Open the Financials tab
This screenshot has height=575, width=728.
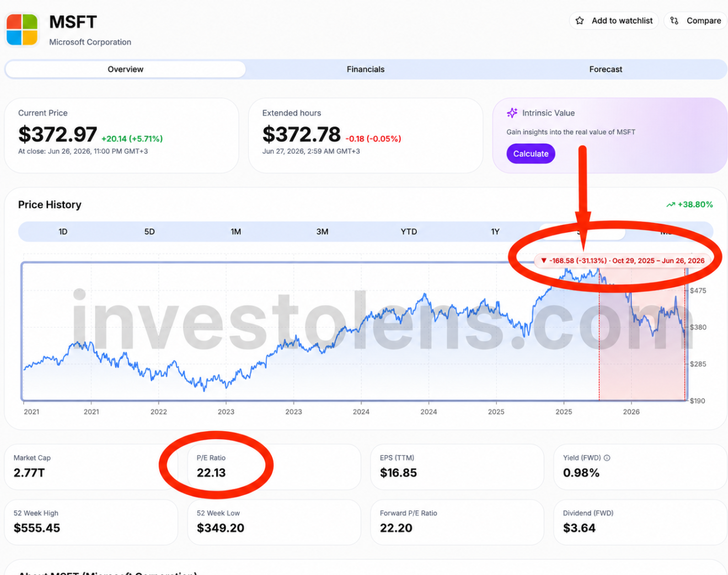pyautogui.click(x=366, y=69)
